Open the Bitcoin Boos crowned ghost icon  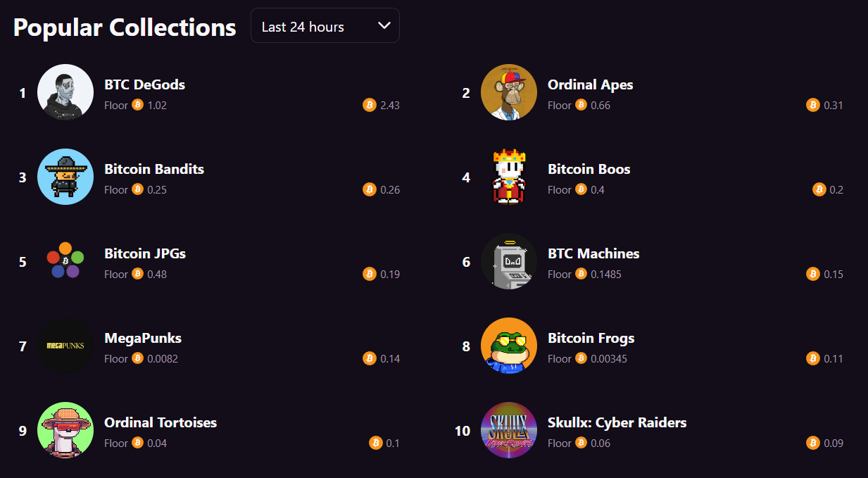[509, 177]
